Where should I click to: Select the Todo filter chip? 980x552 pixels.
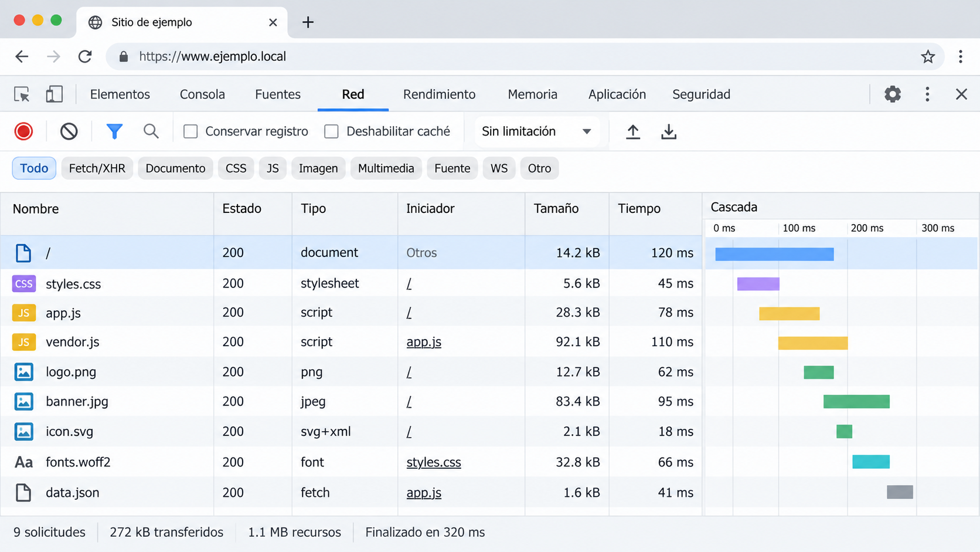(x=34, y=168)
